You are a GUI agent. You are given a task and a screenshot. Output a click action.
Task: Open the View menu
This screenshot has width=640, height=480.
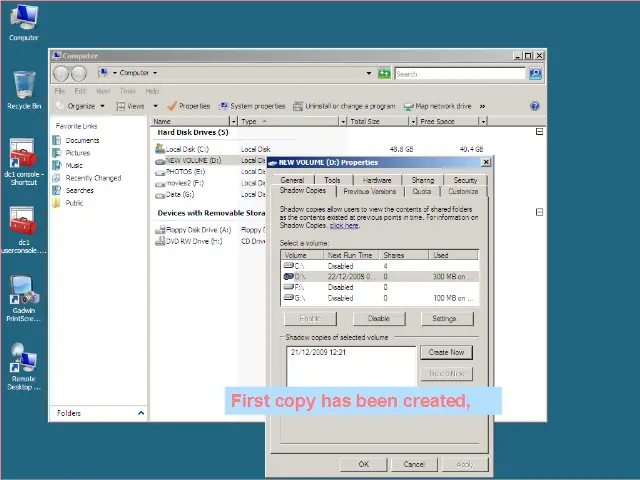(x=103, y=91)
